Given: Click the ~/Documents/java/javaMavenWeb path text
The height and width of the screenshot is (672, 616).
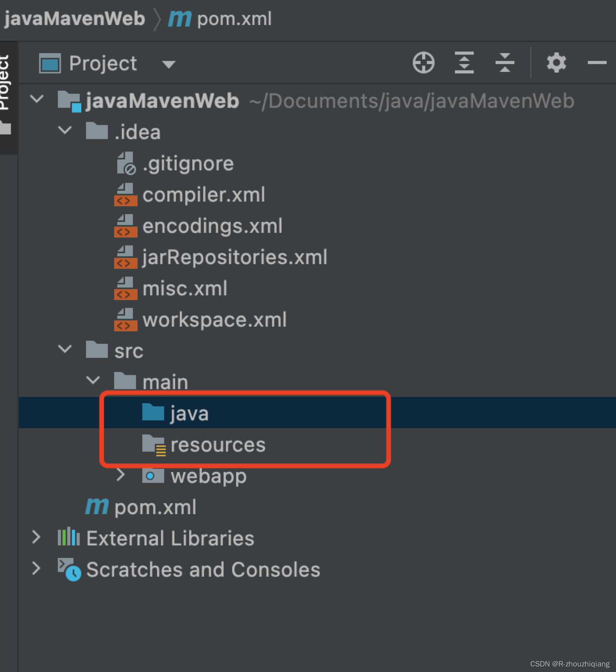Looking at the screenshot, I should [x=412, y=101].
